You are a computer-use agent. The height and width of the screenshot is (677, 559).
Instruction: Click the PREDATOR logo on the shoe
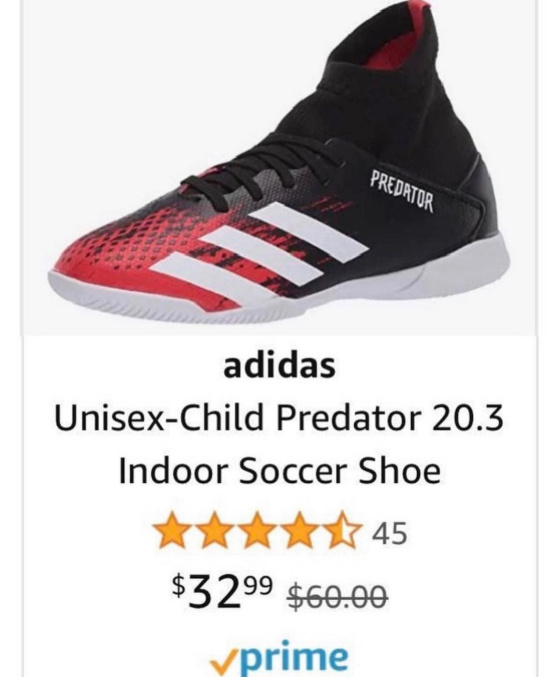point(401,193)
